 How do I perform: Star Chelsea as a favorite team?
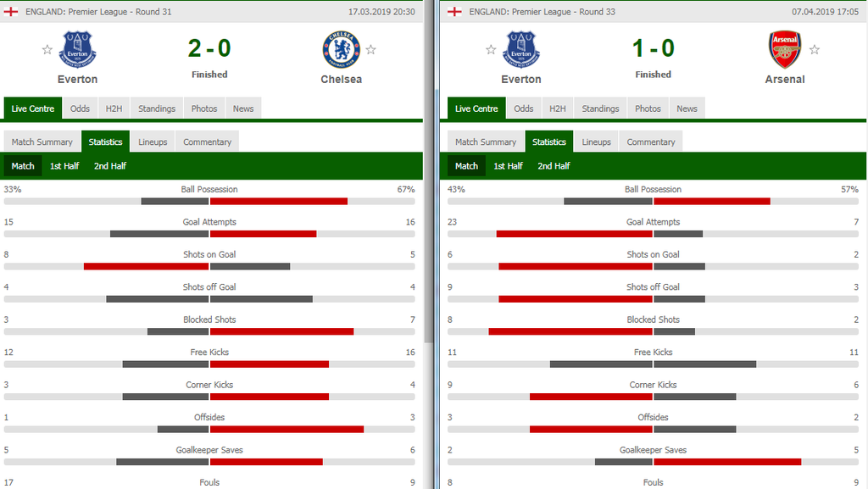click(370, 50)
